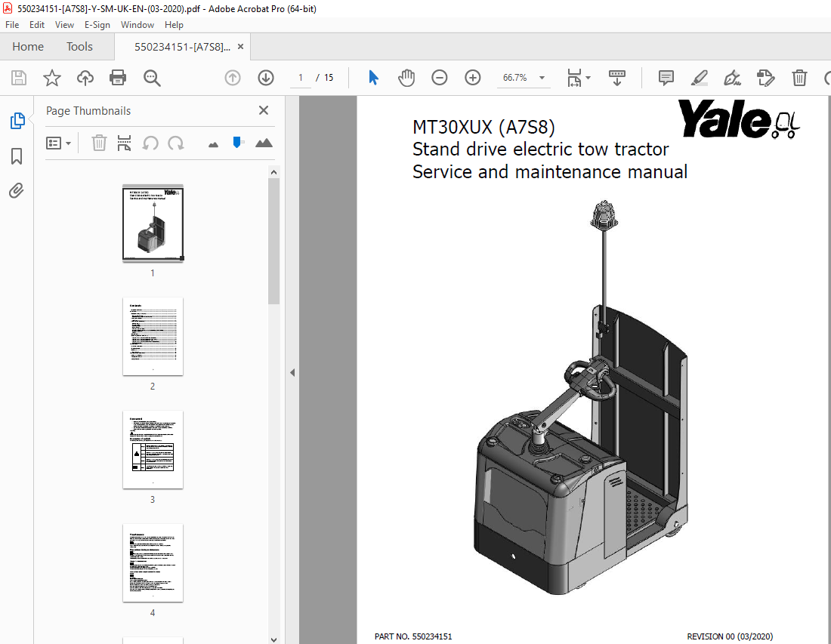Click the Save file icon
Screen dimensions: 831x644
pyautogui.click(x=19, y=78)
